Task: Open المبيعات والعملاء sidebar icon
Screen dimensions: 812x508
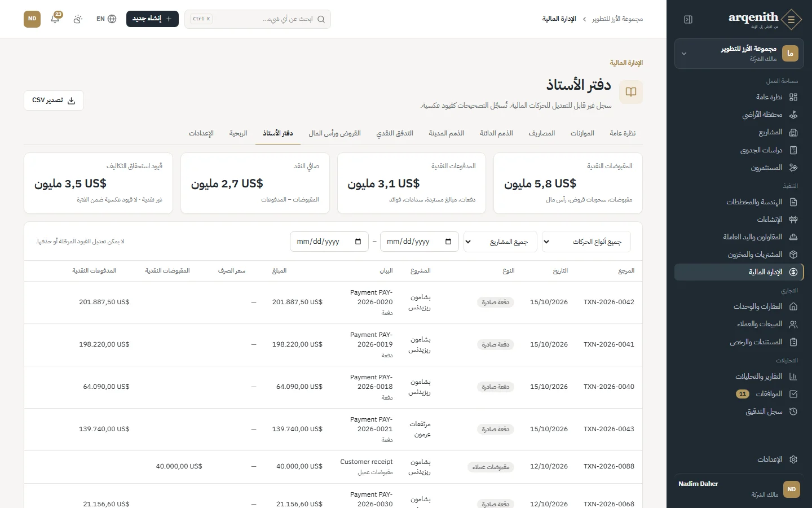Action: [x=793, y=324]
